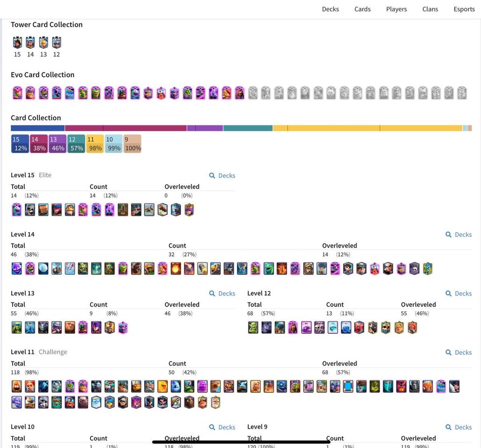The height and width of the screenshot is (448, 481).
Task: Click the tan level 9 legend box (100%)
Action: click(x=132, y=144)
